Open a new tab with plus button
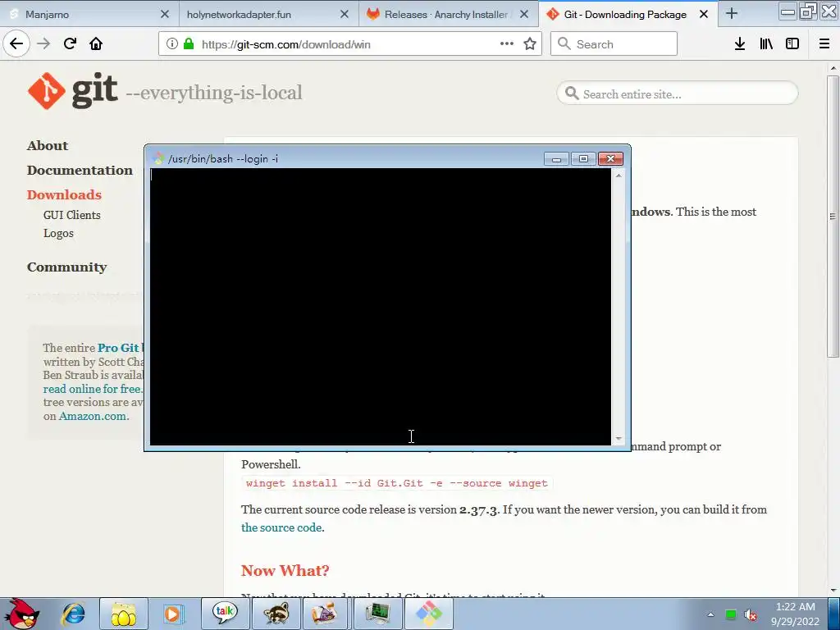Viewport: 840px width, 630px height. coord(732,14)
